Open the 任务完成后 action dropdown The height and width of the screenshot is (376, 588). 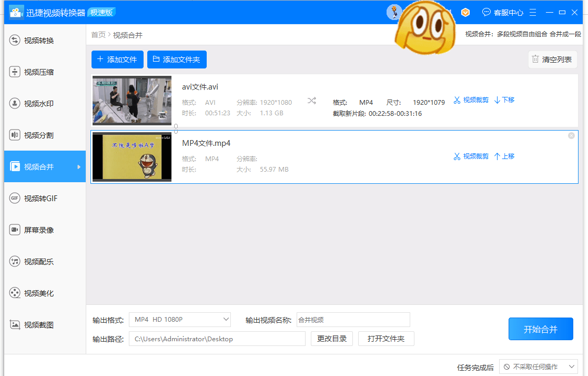(538, 367)
